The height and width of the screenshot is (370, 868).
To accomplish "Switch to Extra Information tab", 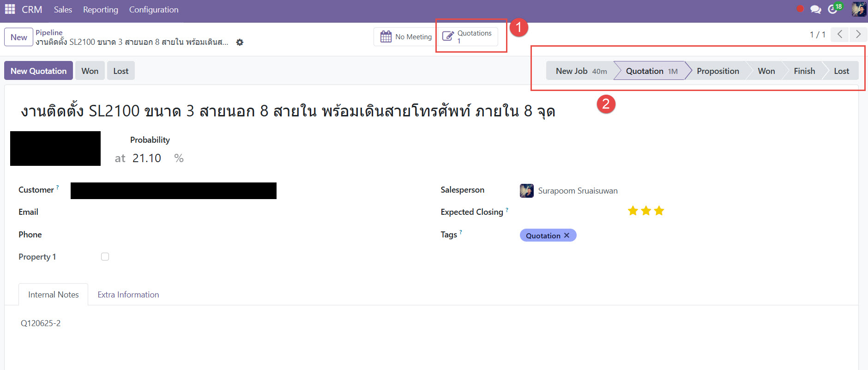I will (128, 295).
